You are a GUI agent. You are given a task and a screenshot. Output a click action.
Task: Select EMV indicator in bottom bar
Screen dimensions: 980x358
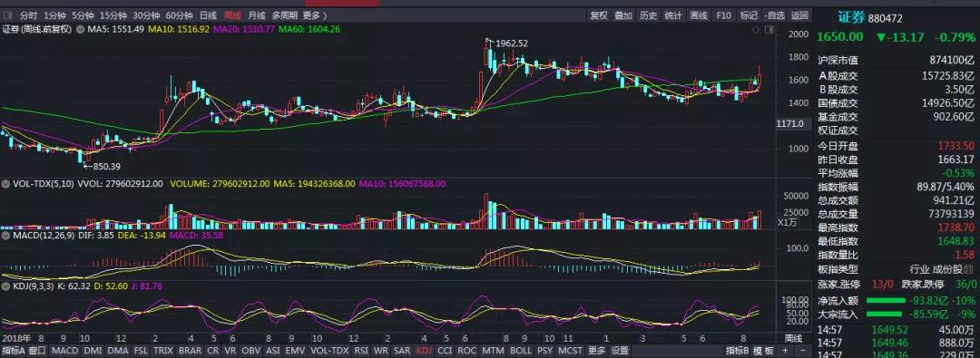click(x=296, y=351)
